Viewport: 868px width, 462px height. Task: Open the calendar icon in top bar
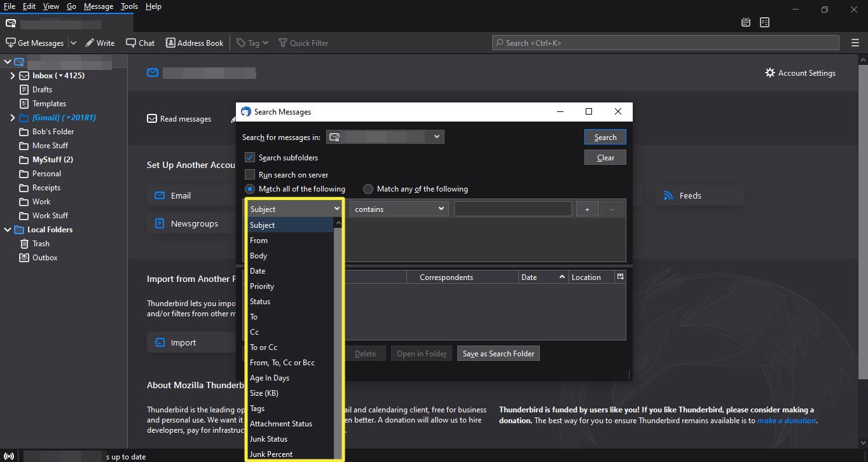(x=746, y=22)
